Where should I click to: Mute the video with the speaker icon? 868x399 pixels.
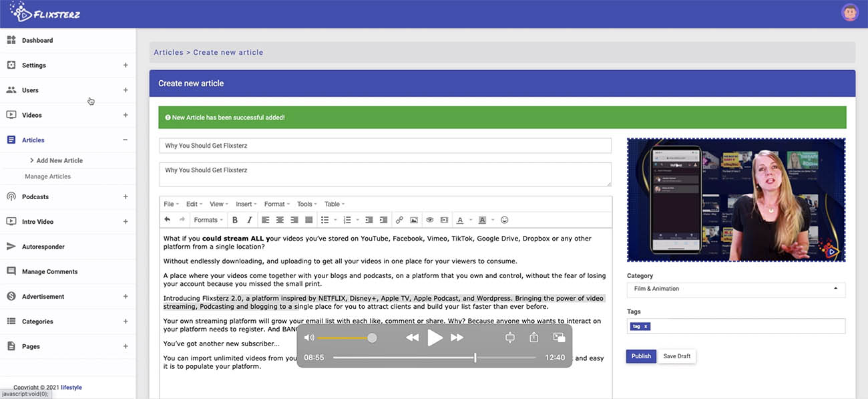(x=309, y=338)
